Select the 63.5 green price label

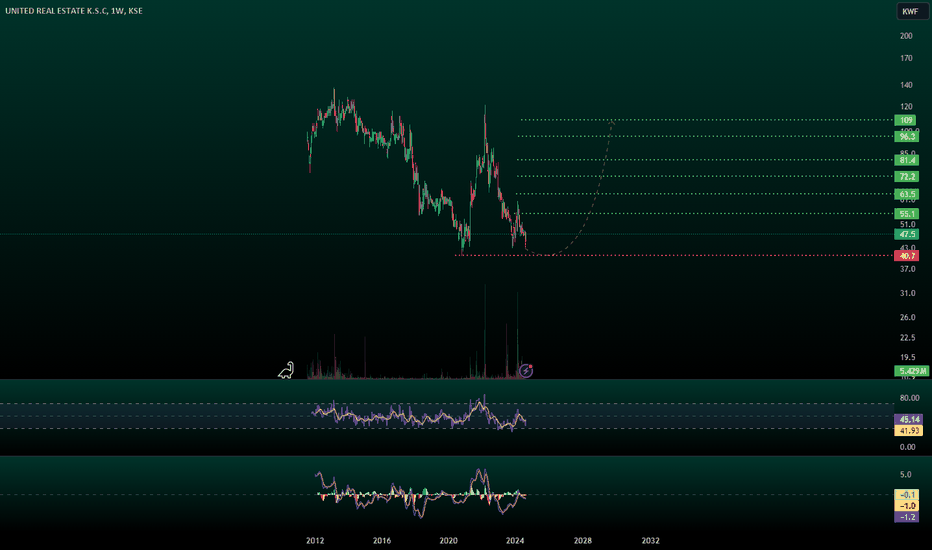point(906,194)
